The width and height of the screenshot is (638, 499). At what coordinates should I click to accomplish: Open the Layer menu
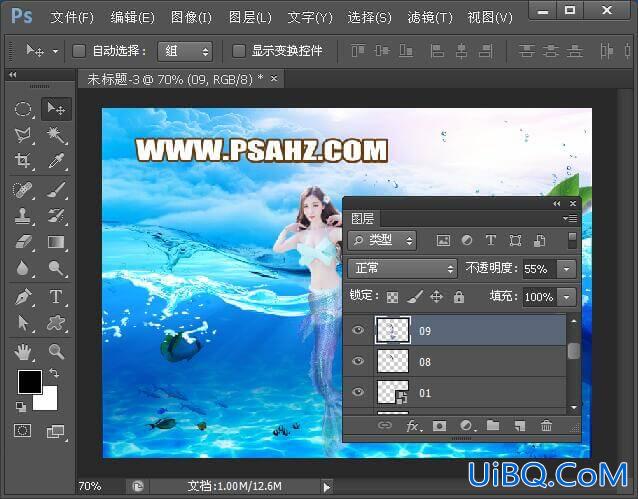[250, 18]
